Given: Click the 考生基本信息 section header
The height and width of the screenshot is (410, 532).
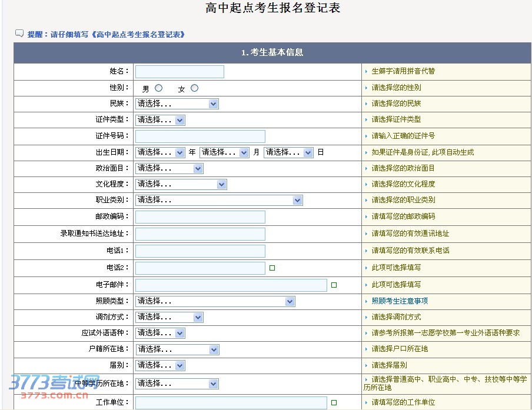Looking at the screenshot, I should click(x=272, y=53).
